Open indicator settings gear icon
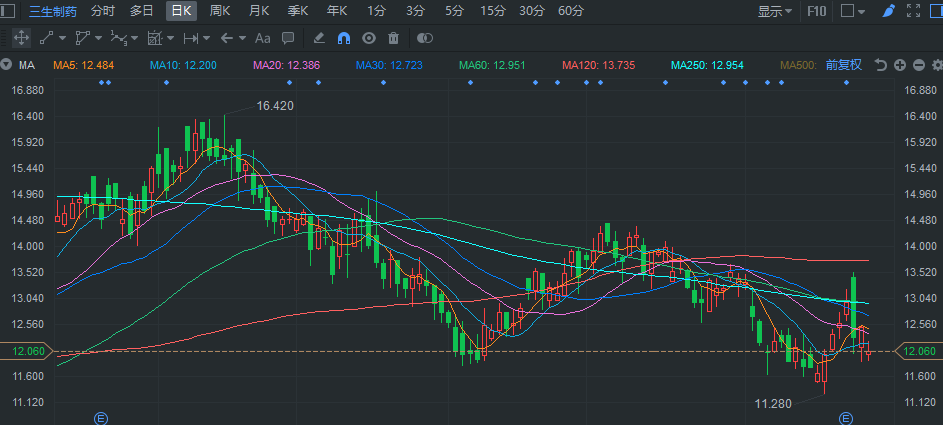The height and width of the screenshot is (425, 943). click(936, 65)
